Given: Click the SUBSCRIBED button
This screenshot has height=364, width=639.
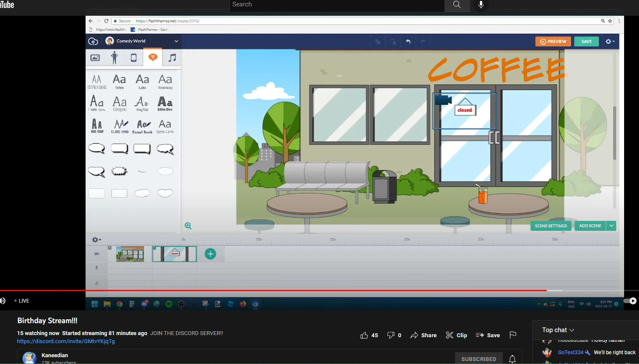Looking at the screenshot, I should point(479,359).
